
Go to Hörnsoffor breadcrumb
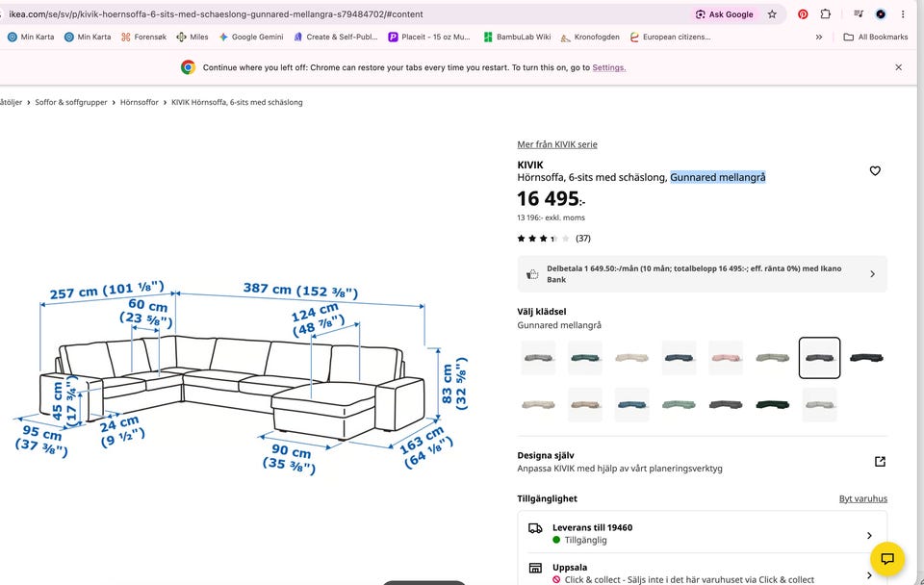[139, 103]
